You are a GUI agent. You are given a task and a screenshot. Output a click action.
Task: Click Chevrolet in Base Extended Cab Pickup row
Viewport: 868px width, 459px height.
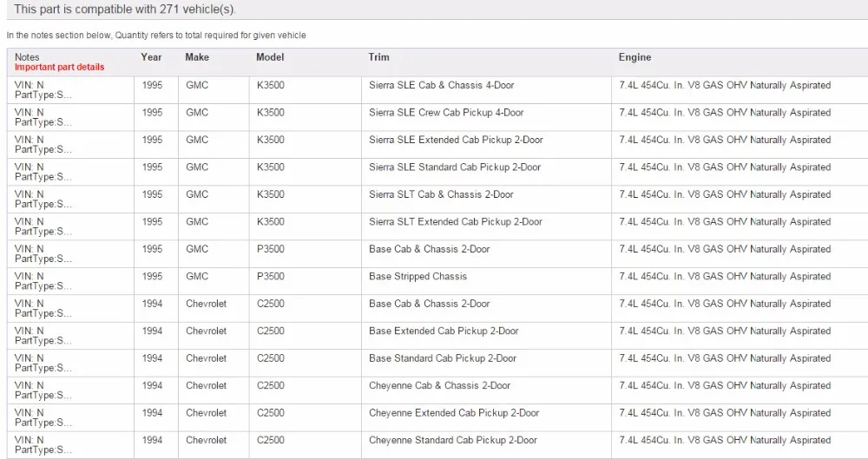point(206,331)
